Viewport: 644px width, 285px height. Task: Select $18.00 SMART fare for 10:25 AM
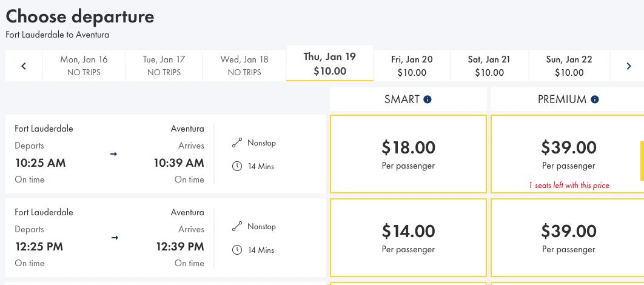(408, 154)
